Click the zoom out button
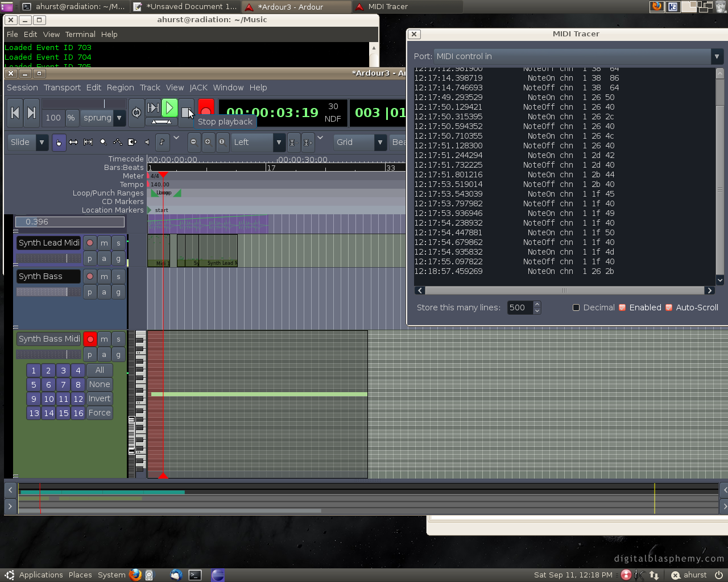 pos(193,142)
